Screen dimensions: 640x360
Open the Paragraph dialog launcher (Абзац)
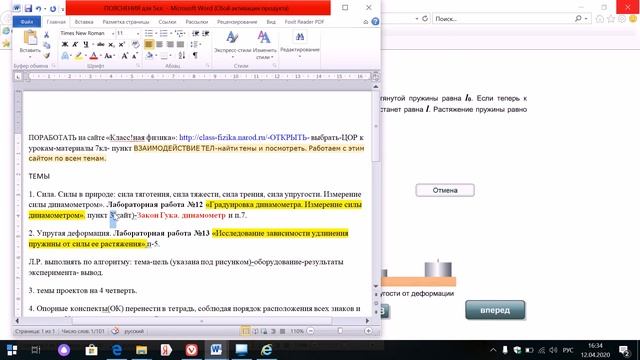[208, 66]
